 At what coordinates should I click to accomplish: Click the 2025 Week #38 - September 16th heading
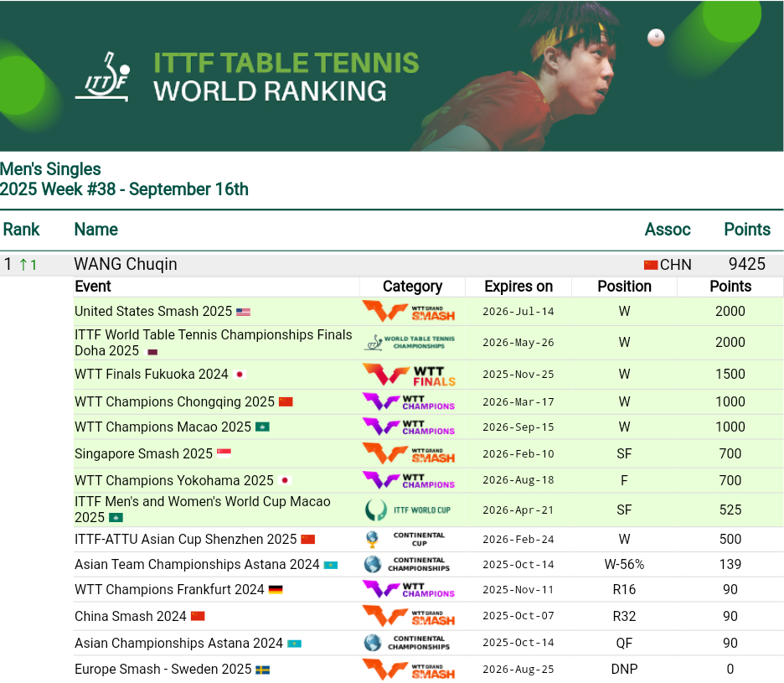coord(124,189)
